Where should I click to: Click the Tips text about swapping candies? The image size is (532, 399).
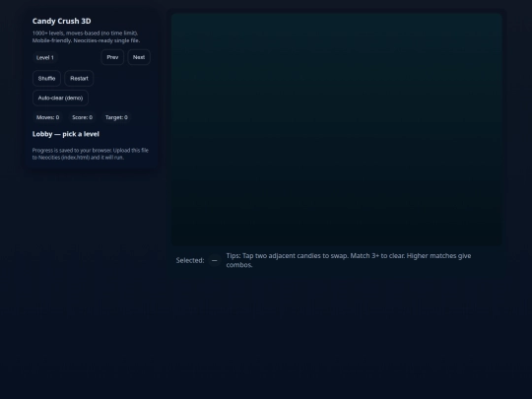point(349,260)
